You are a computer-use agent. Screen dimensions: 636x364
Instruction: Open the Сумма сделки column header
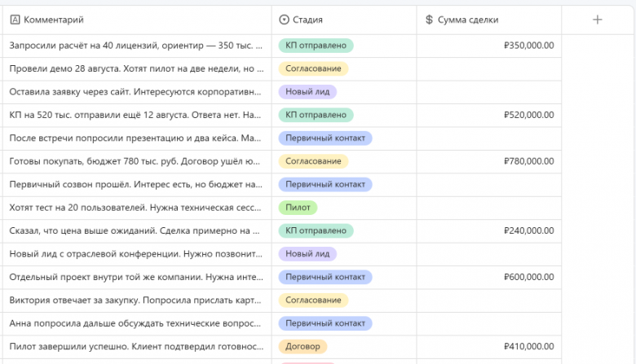(488, 20)
